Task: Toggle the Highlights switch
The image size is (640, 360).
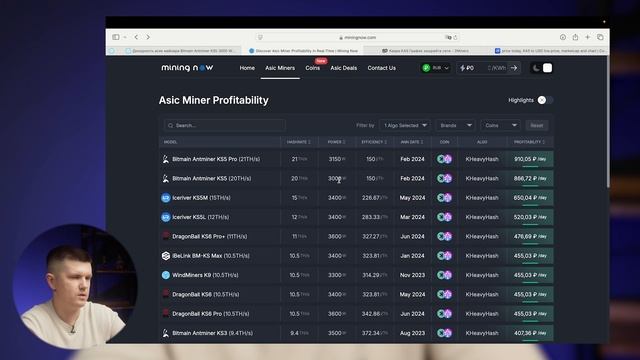Action: tap(545, 100)
